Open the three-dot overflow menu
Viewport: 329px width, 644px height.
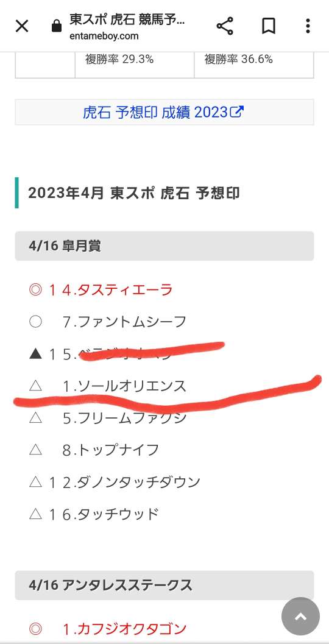tap(308, 26)
